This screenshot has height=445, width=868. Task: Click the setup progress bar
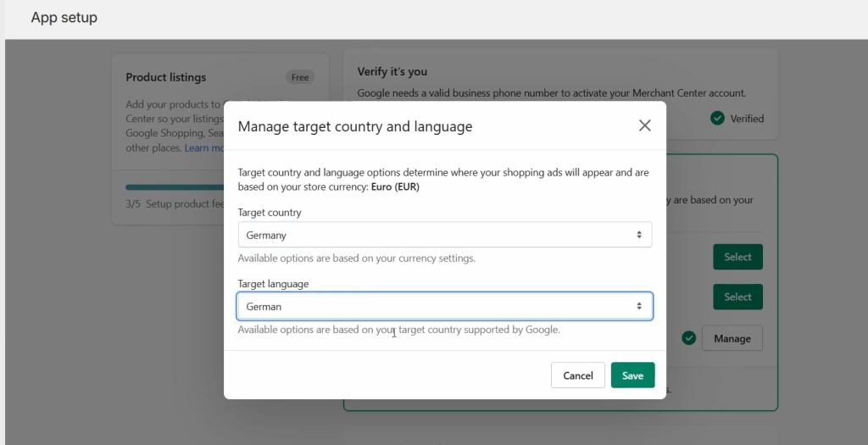click(175, 186)
